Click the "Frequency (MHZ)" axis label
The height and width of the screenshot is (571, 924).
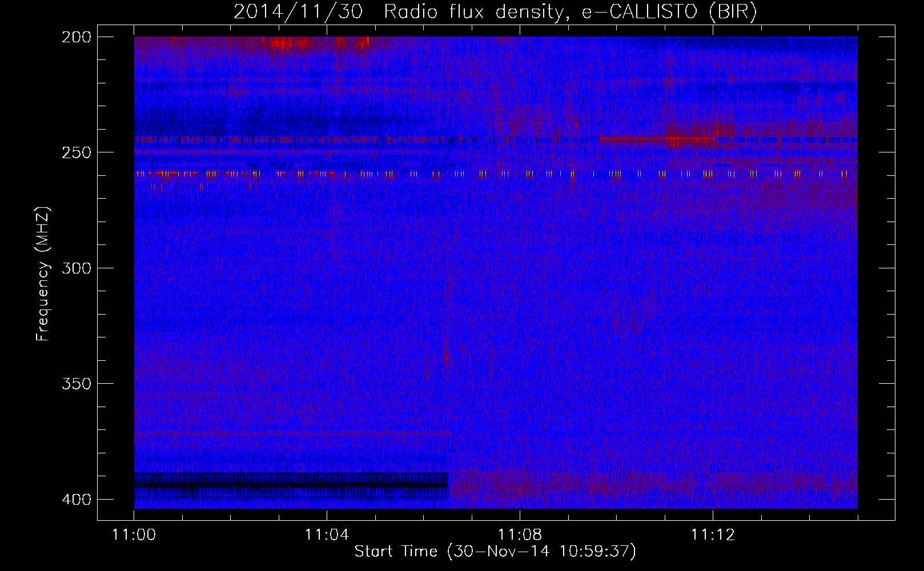(x=43, y=274)
